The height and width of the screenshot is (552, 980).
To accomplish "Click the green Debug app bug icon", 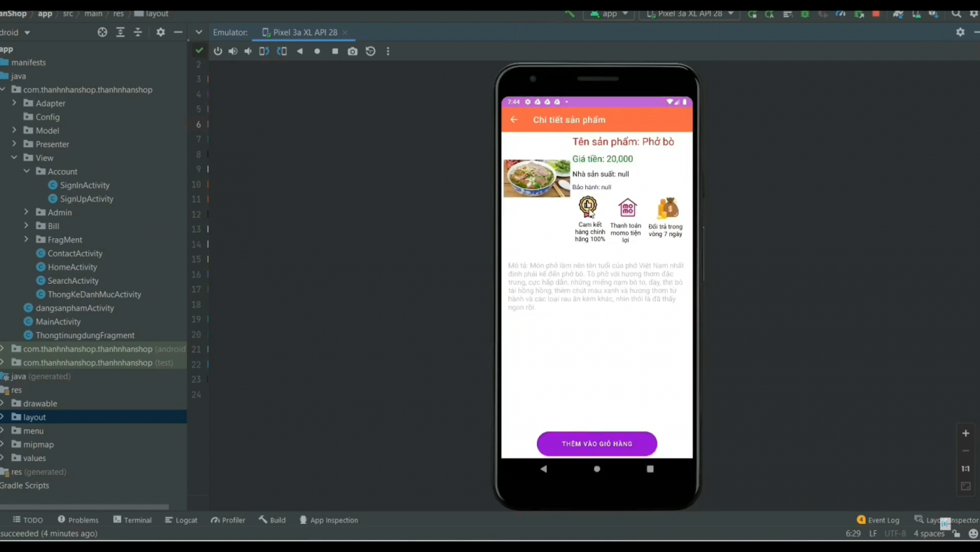I will pos(805,13).
